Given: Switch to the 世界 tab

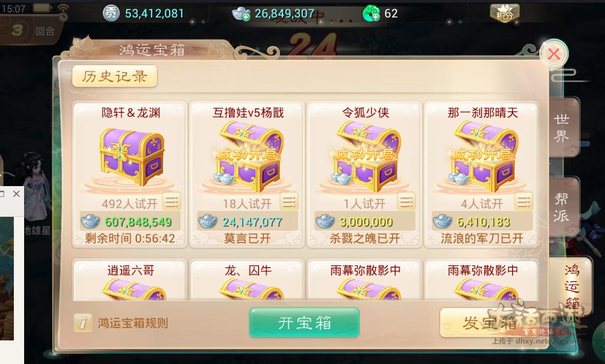Looking at the screenshot, I should pyautogui.click(x=562, y=128).
